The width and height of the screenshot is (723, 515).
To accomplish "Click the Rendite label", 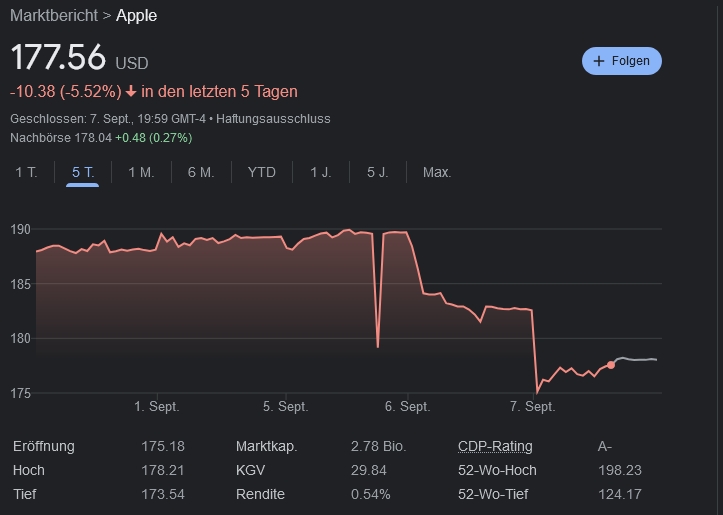I will pyautogui.click(x=260, y=494).
